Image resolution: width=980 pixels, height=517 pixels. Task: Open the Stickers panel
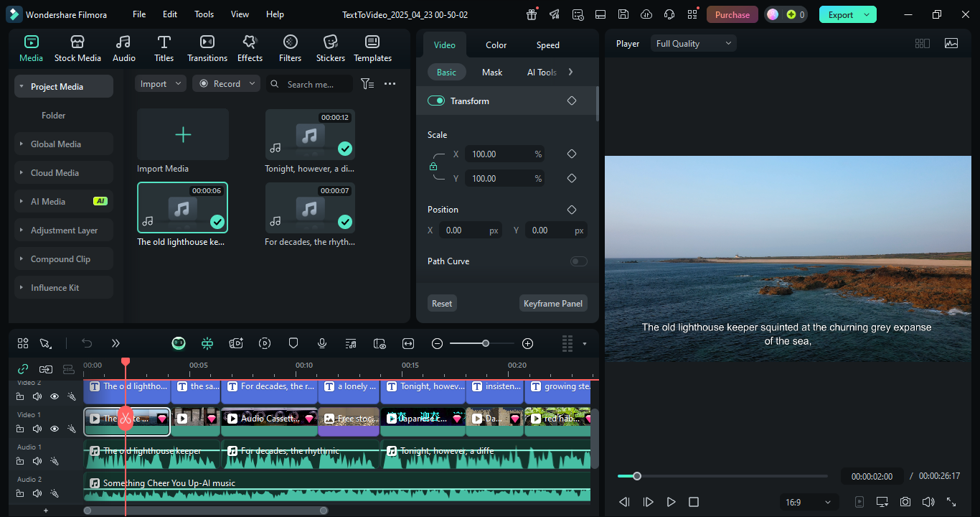[x=330, y=48]
